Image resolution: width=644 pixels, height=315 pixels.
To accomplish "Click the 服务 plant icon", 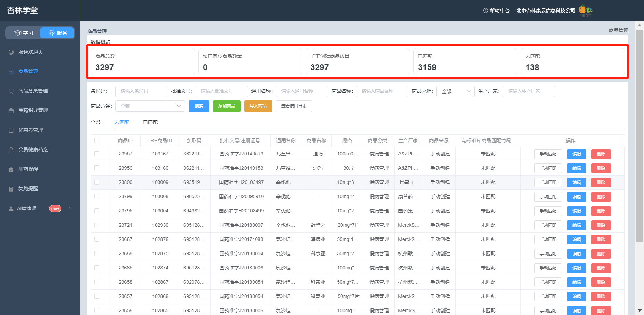I will click(x=52, y=33).
